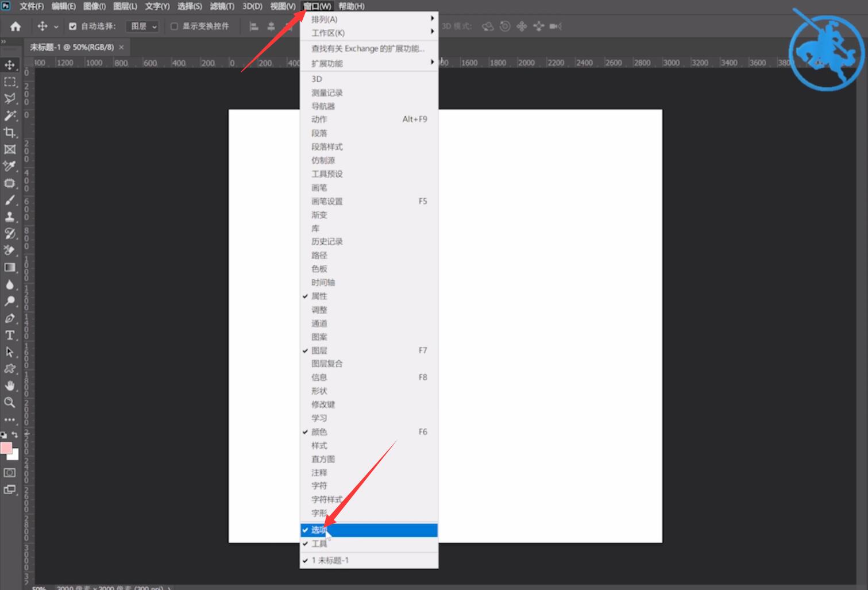
Task: Open the 画笔设置 panel entry
Action: [x=369, y=202]
